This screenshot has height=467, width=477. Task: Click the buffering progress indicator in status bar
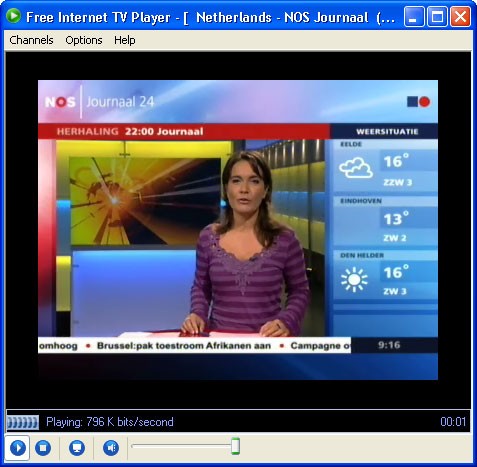[23, 422]
